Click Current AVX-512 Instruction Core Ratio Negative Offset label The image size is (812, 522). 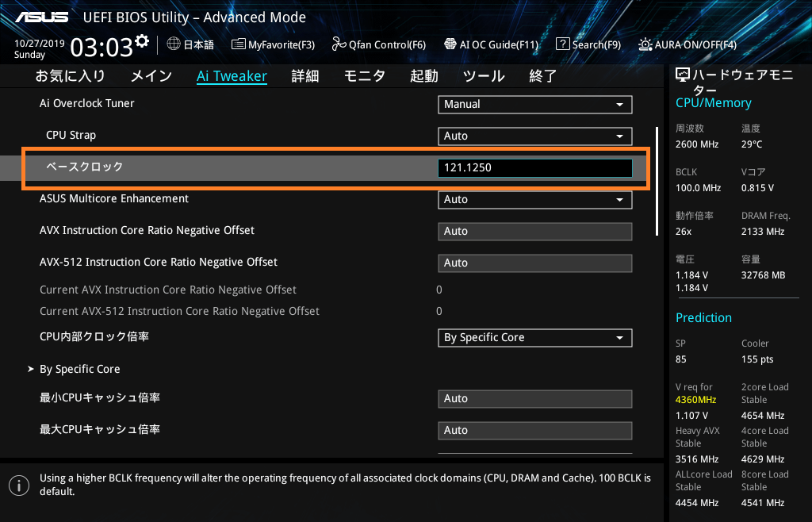(x=179, y=311)
